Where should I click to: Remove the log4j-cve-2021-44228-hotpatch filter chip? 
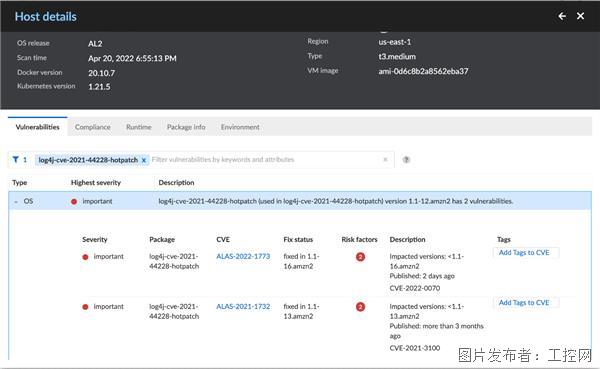[143, 160]
